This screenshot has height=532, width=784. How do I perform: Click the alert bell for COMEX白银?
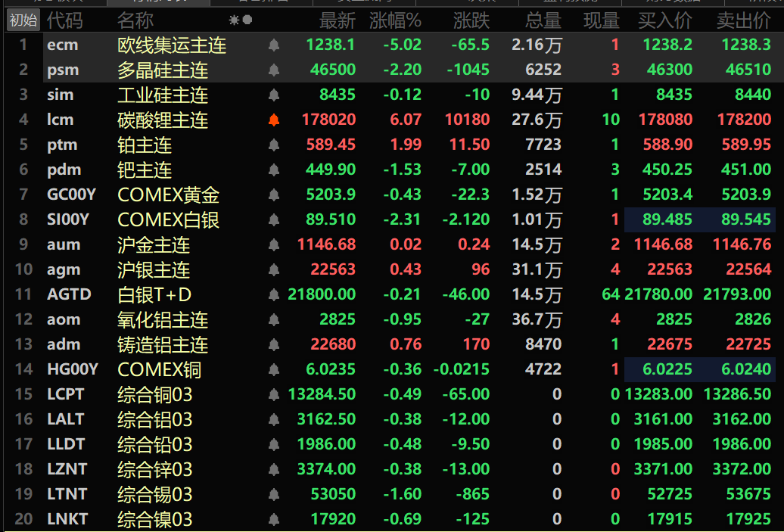[273, 219]
